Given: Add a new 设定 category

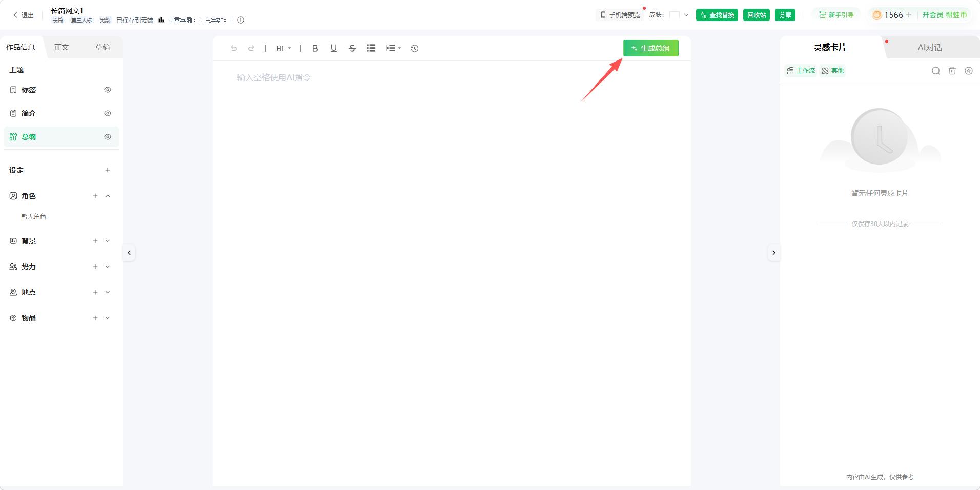Looking at the screenshot, I should (x=108, y=170).
